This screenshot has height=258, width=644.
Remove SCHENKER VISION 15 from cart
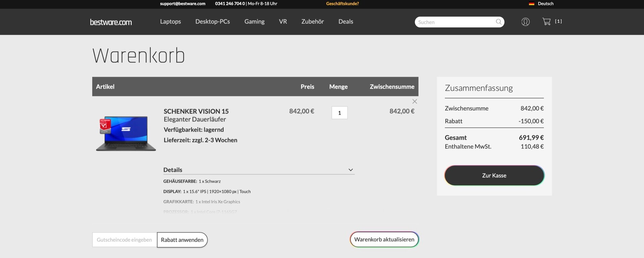coord(415,101)
